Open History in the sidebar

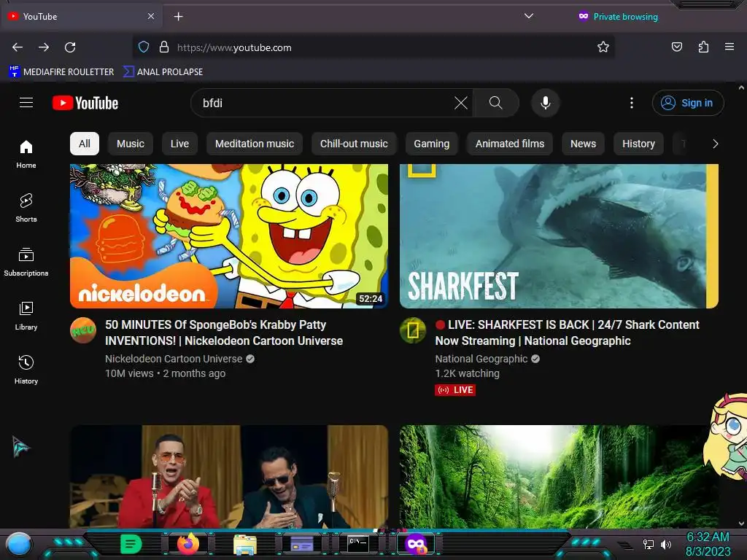point(26,370)
